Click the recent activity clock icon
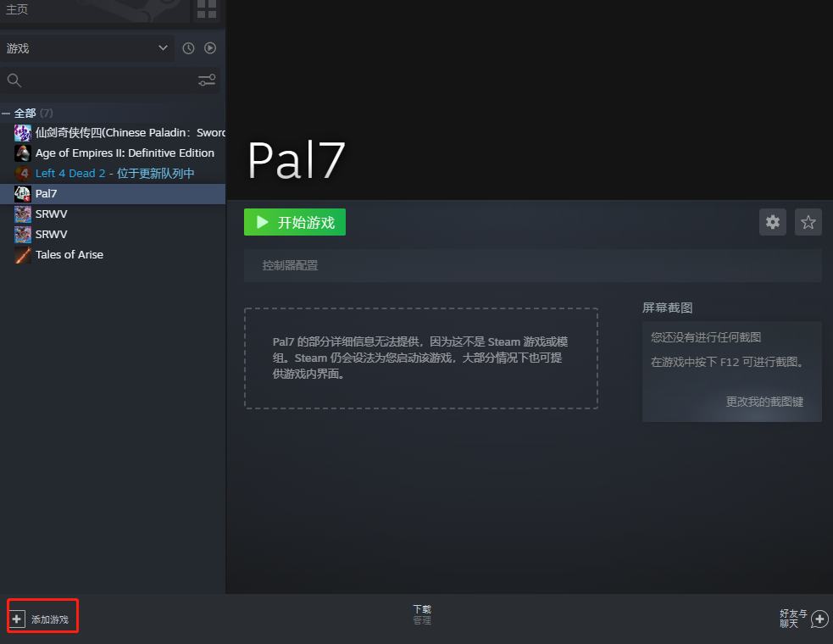Screen dimensions: 833x644 (188, 48)
